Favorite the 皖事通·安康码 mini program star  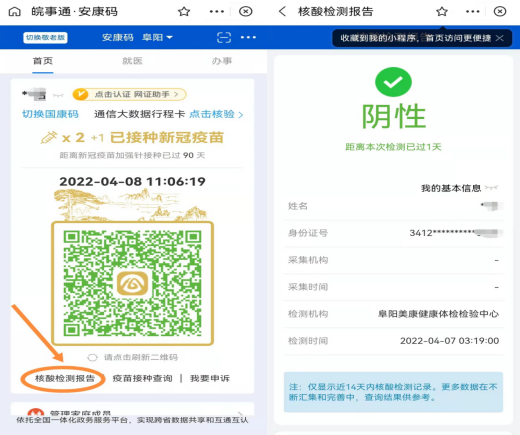pyautogui.click(x=184, y=12)
